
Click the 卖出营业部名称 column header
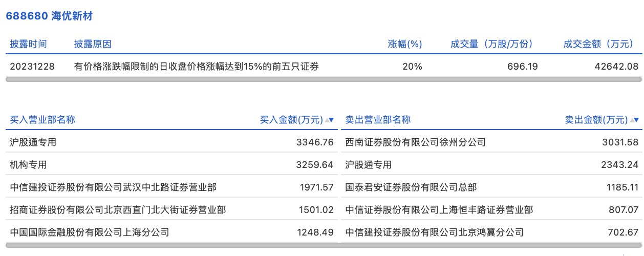(x=378, y=120)
